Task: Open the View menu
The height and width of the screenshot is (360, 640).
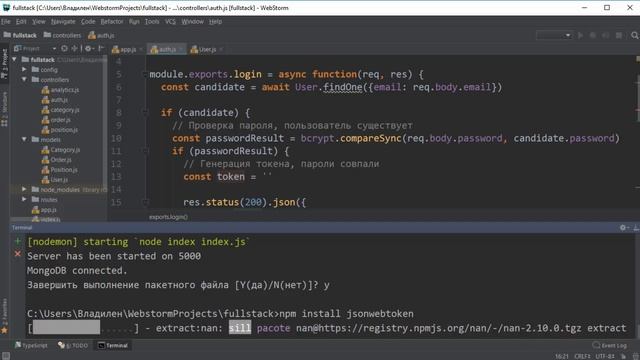Action: coord(39,22)
